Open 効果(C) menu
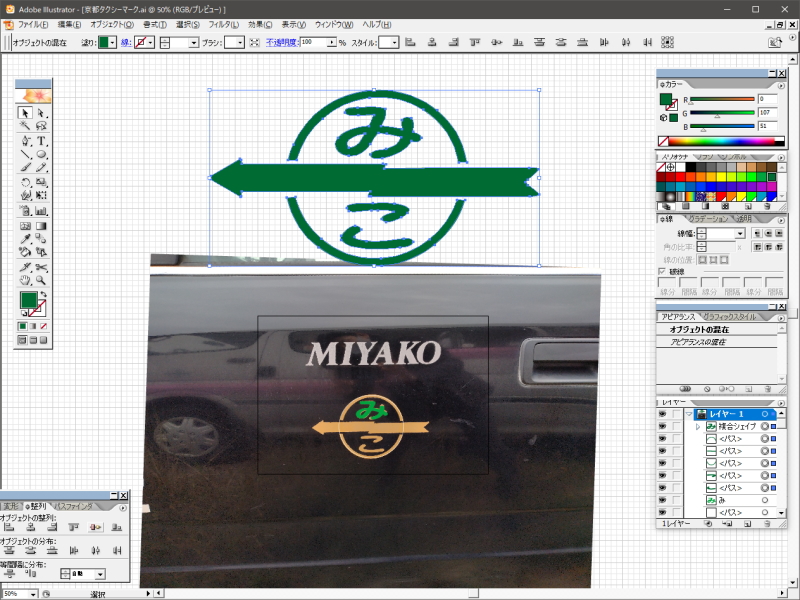 (x=260, y=24)
